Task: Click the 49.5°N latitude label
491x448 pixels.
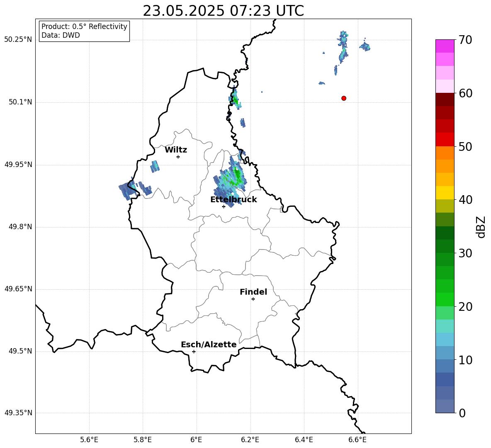Action: pos(21,351)
